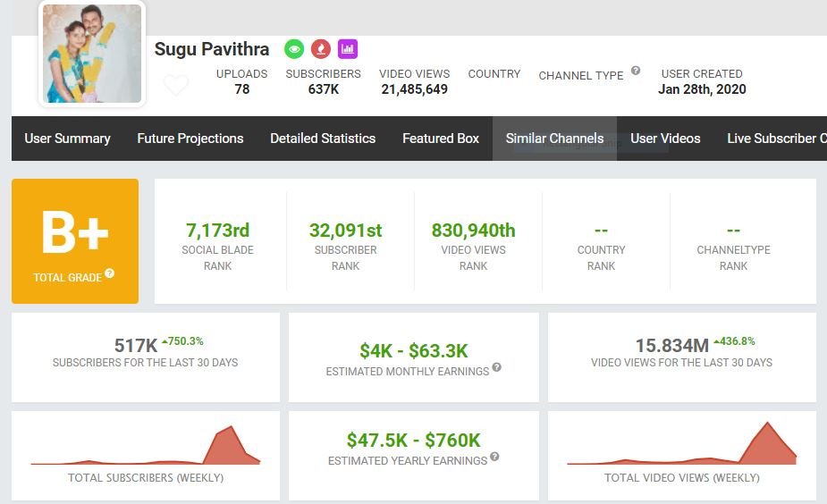Click help icon for Estimated Monthly Earnings
Image resolution: width=827 pixels, height=504 pixels.
(x=496, y=367)
